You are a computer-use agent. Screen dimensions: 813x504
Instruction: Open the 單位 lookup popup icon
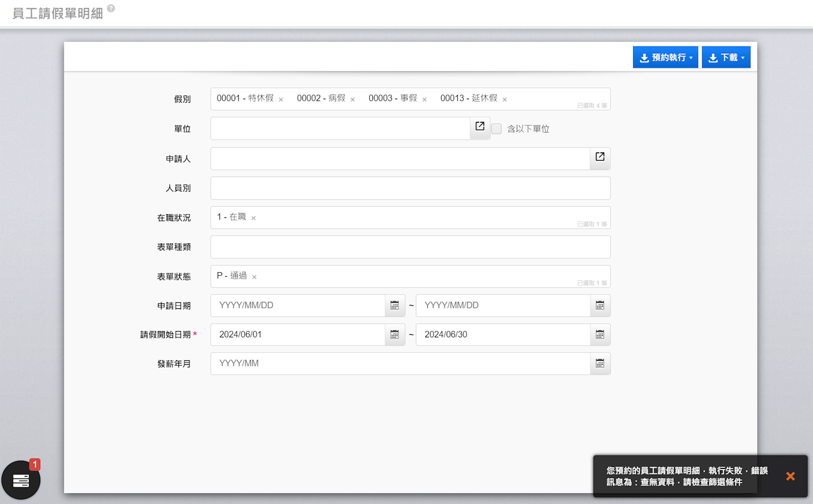tap(480, 127)
